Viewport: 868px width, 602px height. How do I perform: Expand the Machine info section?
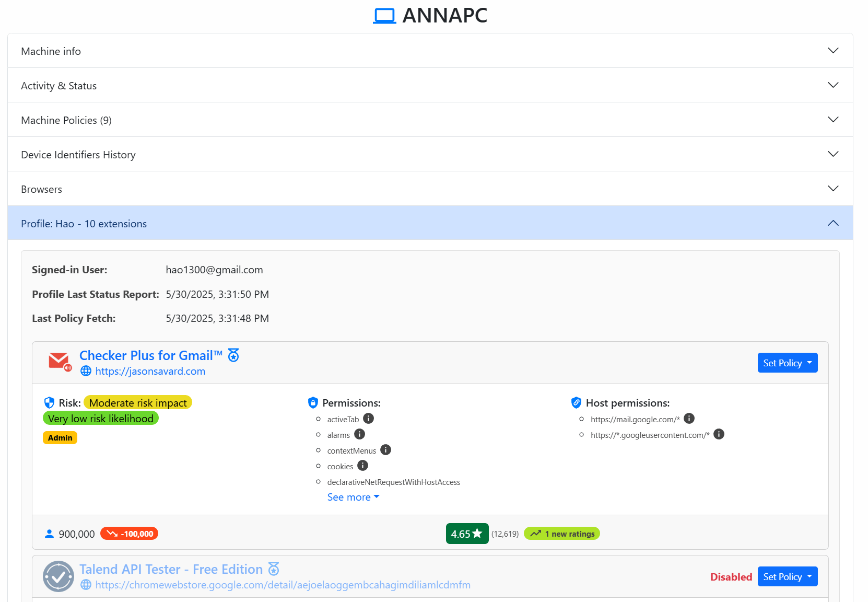pyautogui.click(x=430, y=51)
